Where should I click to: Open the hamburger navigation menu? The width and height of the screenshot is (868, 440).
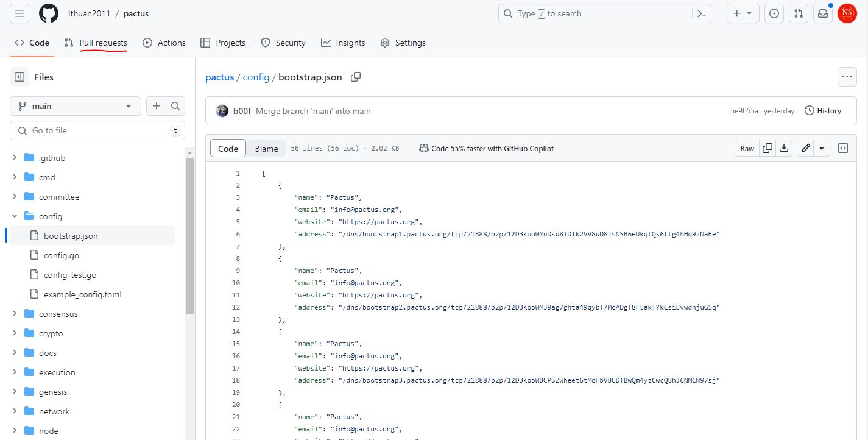click(19, 13)
